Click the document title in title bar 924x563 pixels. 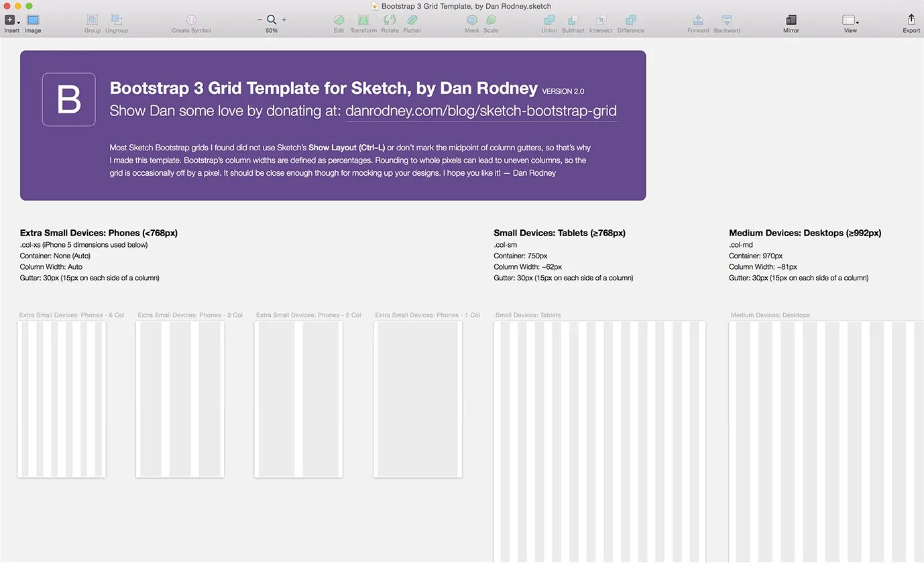click(x=466, y=6)
